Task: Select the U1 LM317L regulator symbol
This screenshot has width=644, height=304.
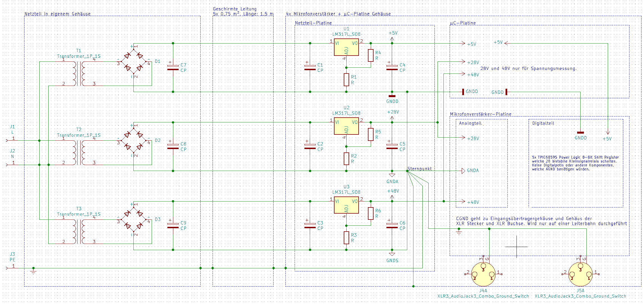Action: 346,47
